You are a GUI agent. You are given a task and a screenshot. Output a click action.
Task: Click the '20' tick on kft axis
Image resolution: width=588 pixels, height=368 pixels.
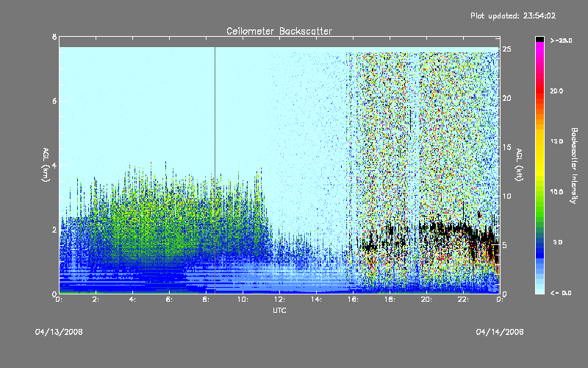(507, 98)
